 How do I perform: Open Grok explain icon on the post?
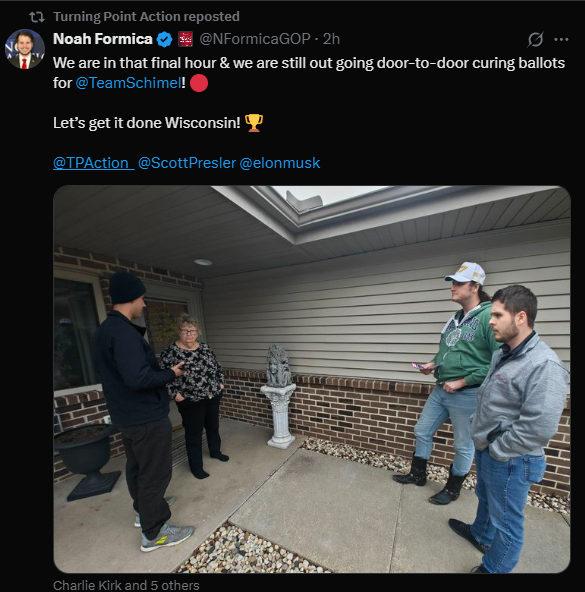pos(535,39)
